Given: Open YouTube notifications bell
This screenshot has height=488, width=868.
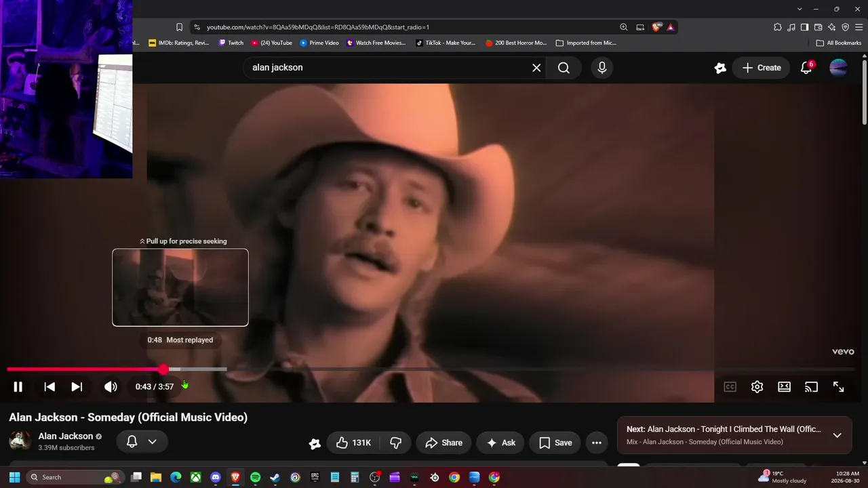Looking at the screenshot, I should pos(806,68).
